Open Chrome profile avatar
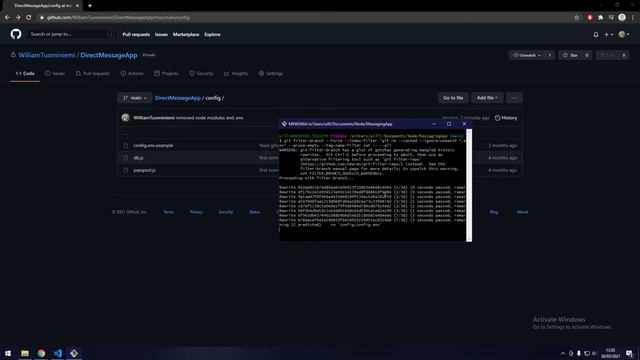 coord(622,17)
